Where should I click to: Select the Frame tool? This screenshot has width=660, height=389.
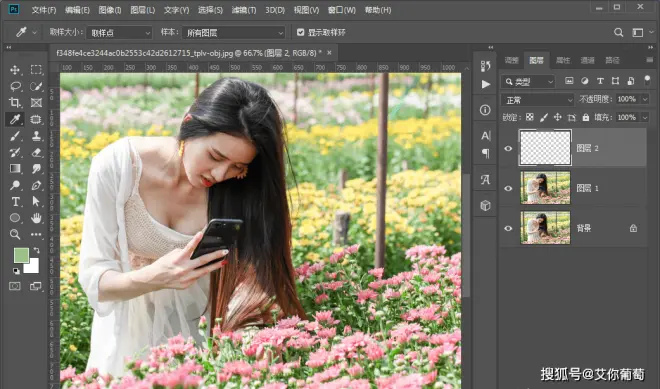[x=36, y=103]
